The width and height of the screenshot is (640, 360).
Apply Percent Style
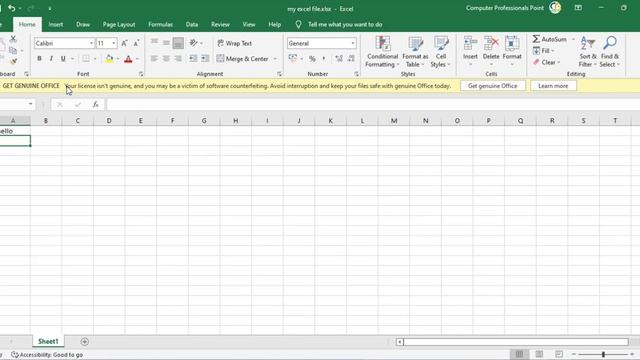[x=312, y=59]
